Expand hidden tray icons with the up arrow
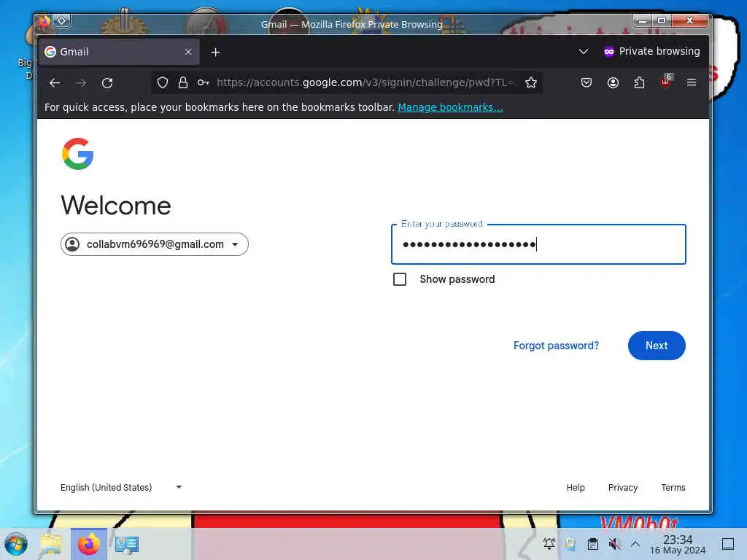This screenshot has width=747, height=560. (x=635, y=544)
